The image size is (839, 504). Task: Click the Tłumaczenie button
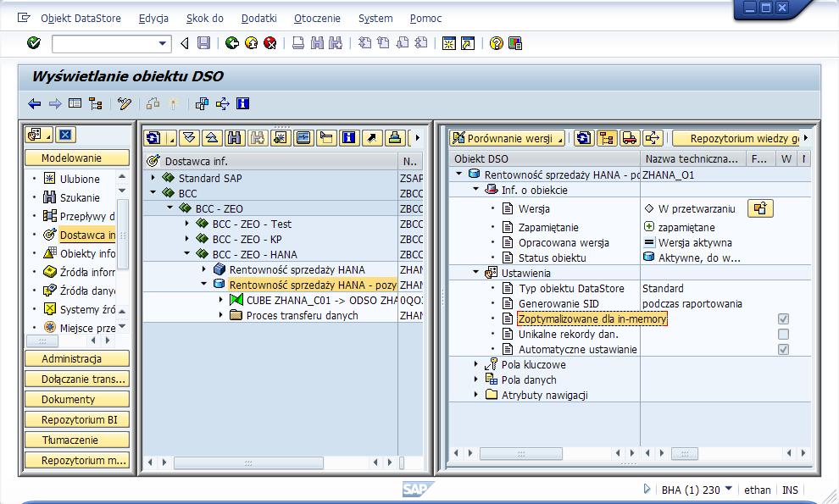point(77,440)
